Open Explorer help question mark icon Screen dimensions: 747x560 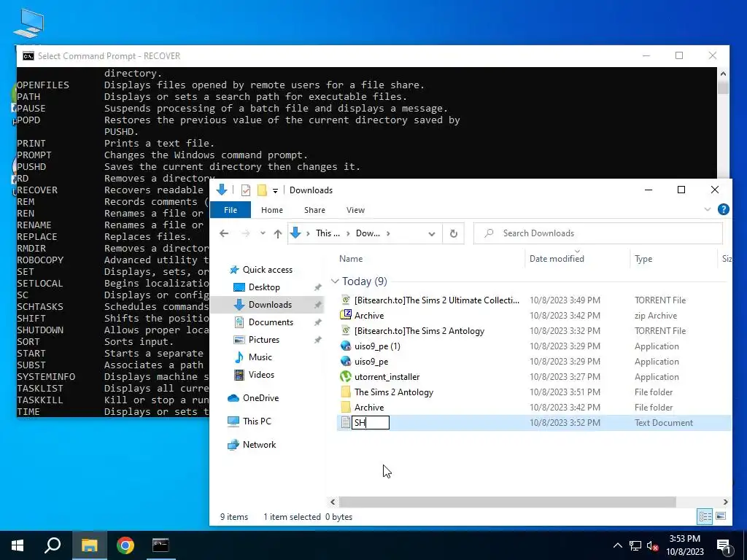click(x=723, y=209)
